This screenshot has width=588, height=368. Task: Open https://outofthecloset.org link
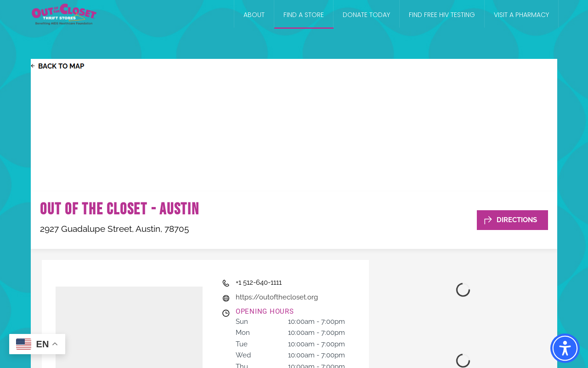coord(277,297)
